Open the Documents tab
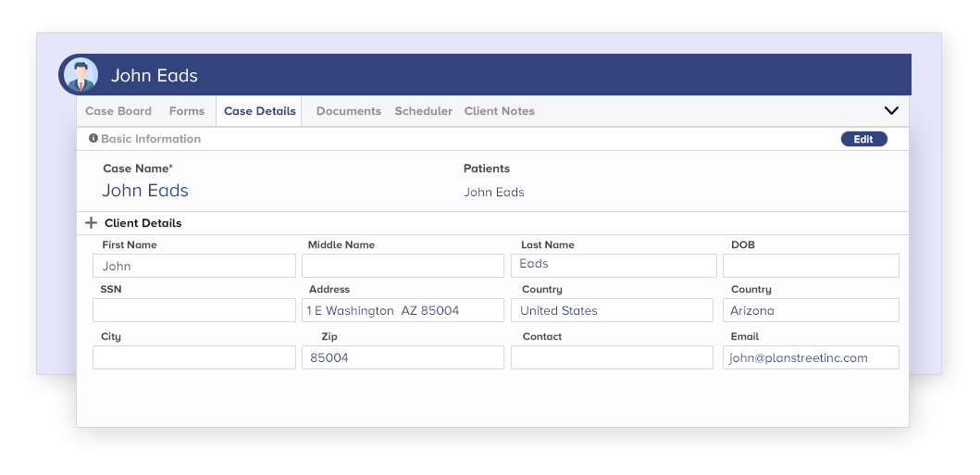Image resolution: width=980 pixels, height=475 pixels. [349, 111]
